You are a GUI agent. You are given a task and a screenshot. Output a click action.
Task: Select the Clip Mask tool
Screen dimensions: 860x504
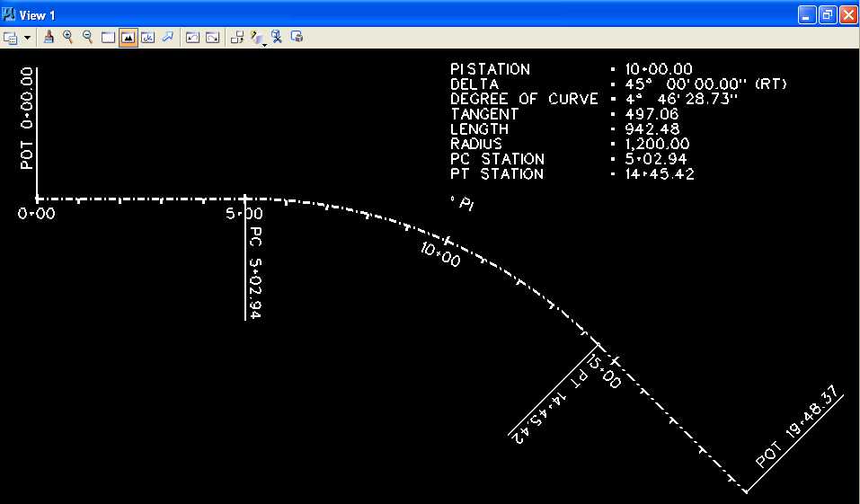(x=297, y=38)
